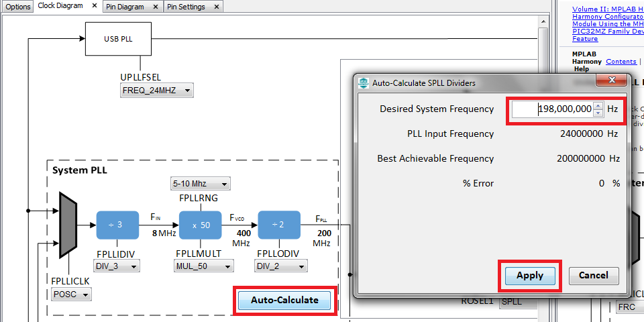The width and height of the screenshot is (644, 322).
Task: Decrease the desired frequency with the down arrow
Action: [598, 112]
